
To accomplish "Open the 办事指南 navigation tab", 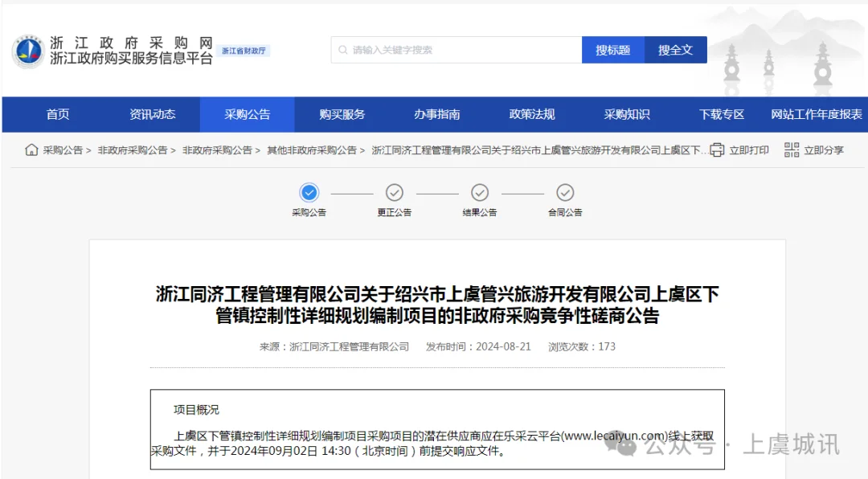I will click(436, 115).
